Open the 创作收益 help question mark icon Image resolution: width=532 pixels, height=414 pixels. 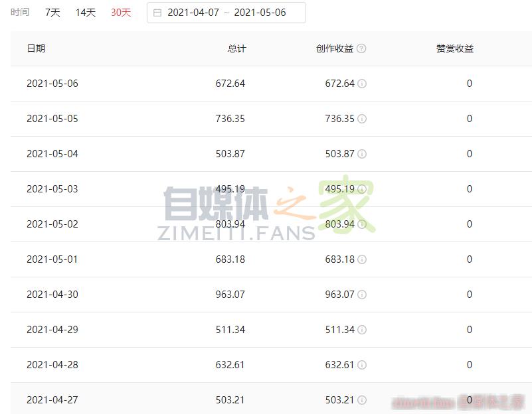tap(361, 48)
